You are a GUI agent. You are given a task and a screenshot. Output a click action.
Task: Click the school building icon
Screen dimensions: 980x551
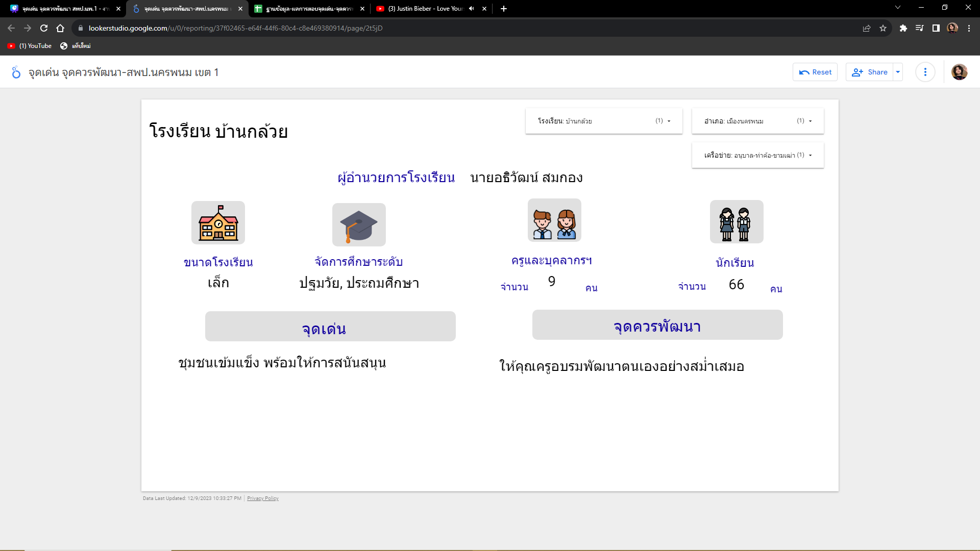point(218,223)
